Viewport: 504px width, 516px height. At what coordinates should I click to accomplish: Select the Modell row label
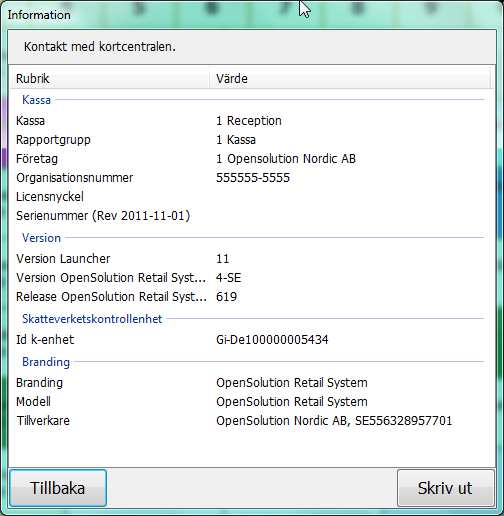point(33,402)
